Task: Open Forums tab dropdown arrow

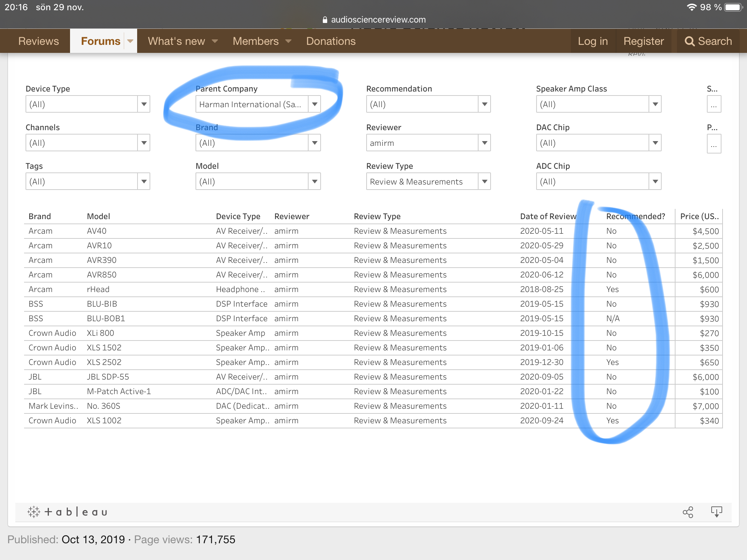Action: pyautogui.click(x=130, y=41)
